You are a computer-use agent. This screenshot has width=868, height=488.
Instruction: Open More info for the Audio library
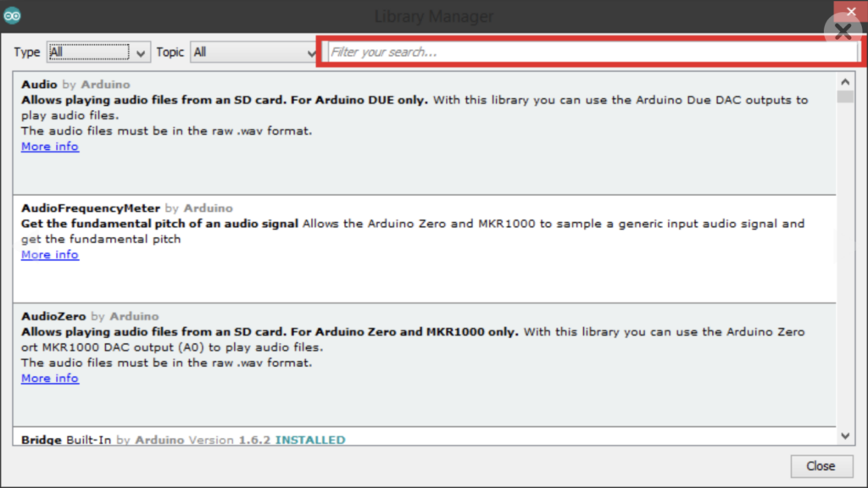tap(50, 147)
